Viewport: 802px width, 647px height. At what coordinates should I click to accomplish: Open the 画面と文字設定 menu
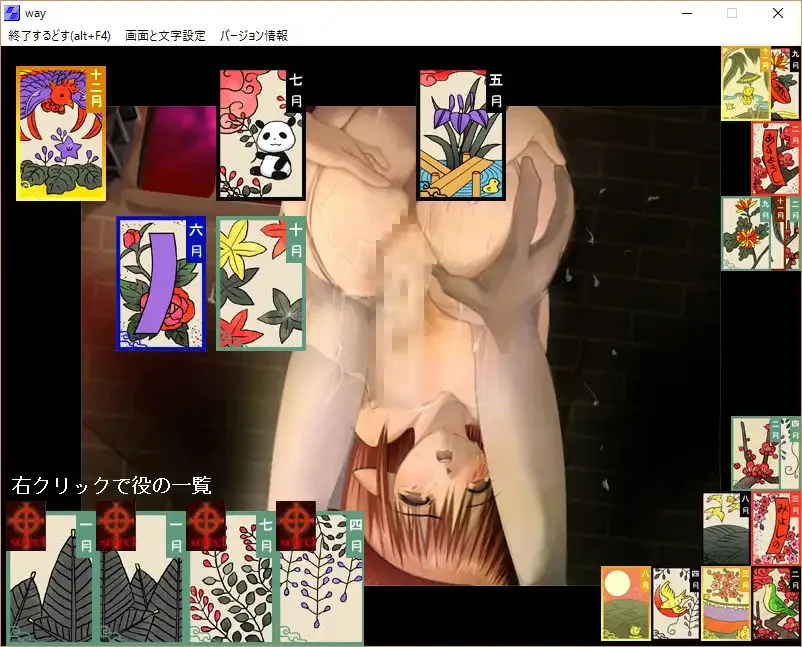165,35
